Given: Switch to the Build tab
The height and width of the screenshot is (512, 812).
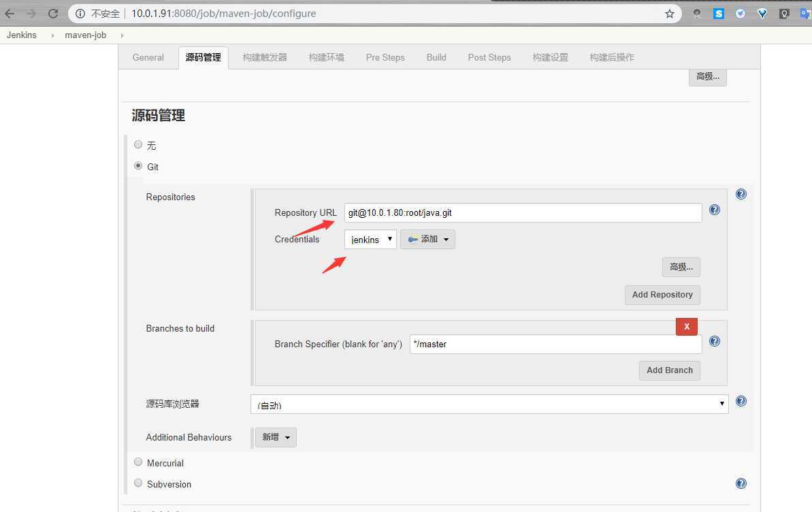Looking at the screenshot, I should (x=436, y=57).
